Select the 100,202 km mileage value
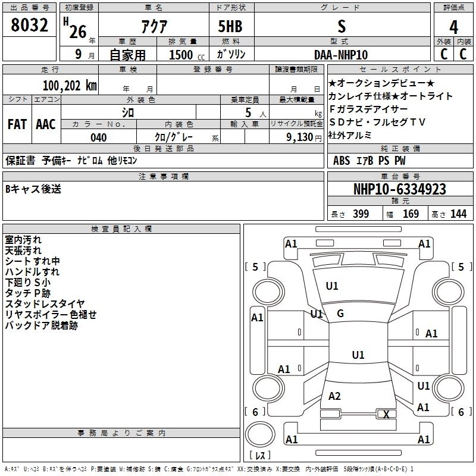The height and width of the screenshot is (476, 476). coord(70,86)
